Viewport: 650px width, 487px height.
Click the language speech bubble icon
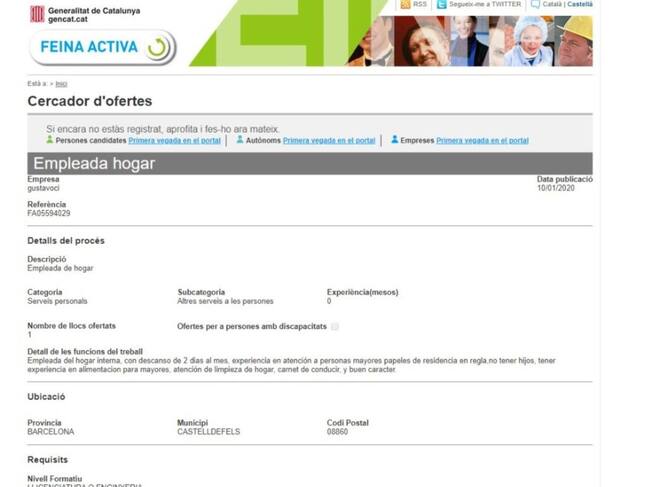[536, 4]
